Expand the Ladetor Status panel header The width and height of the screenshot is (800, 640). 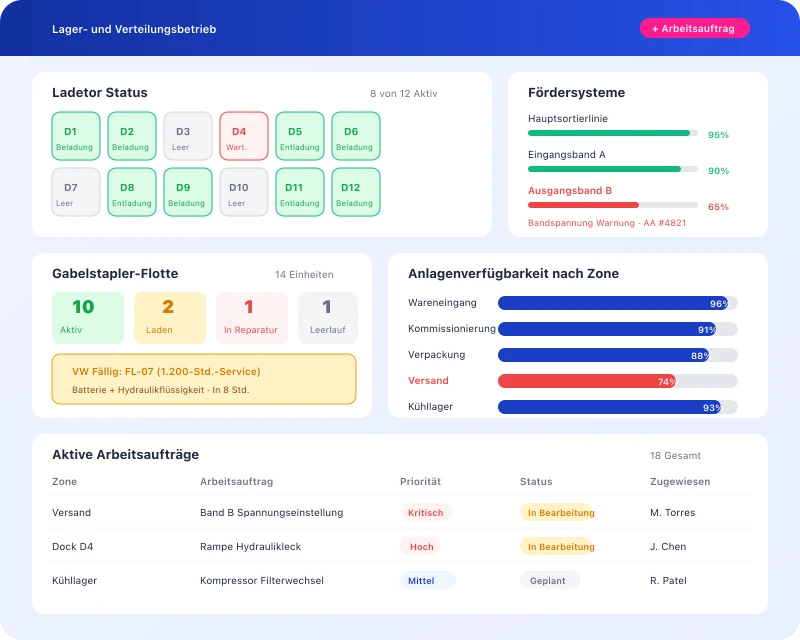pos(100,92)
